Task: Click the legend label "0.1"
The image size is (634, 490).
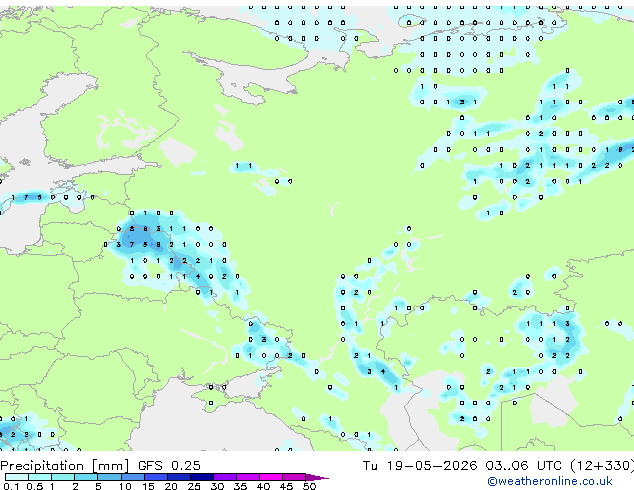Action: [11, 486]
